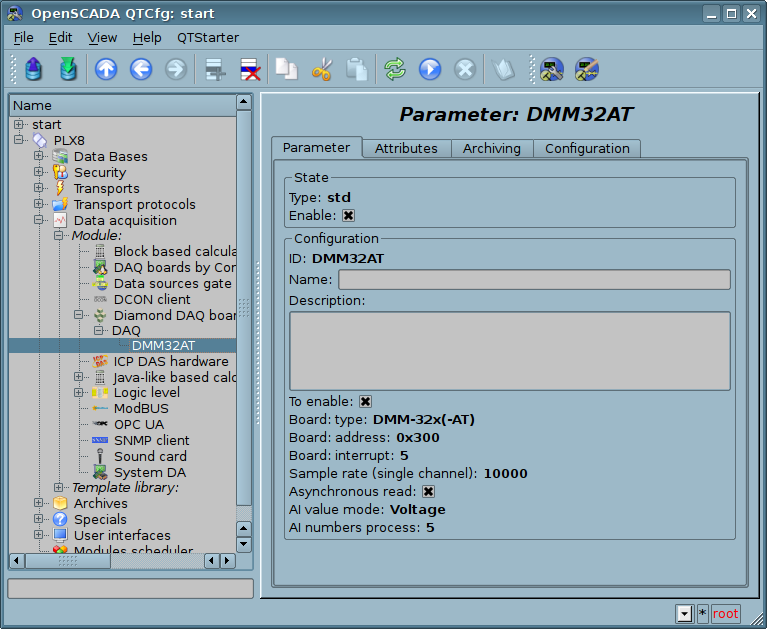Toggle the Enable checkbox in State
This screenshot has width=767, height=629.
[x=349, y=215]
